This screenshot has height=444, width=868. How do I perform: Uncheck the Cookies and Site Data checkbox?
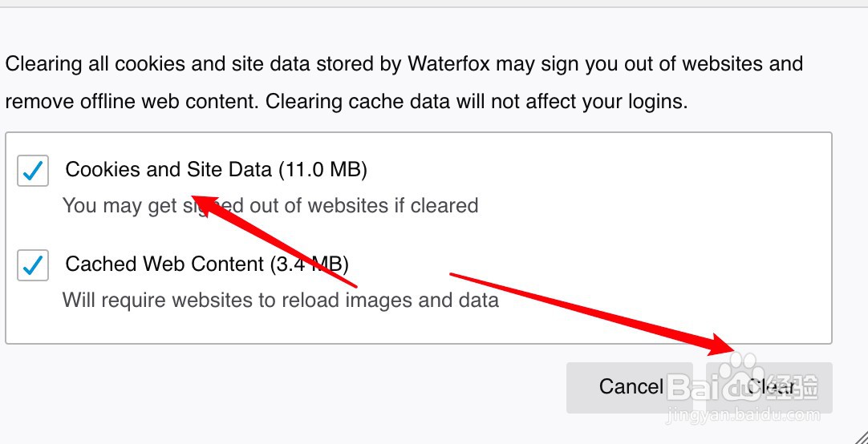pos(33,171)
